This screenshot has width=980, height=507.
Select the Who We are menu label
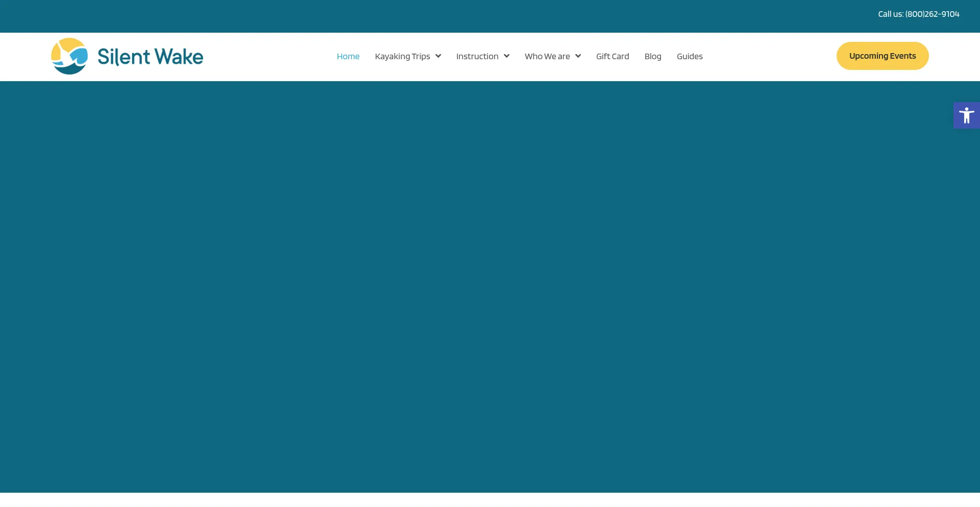[547, 56]
